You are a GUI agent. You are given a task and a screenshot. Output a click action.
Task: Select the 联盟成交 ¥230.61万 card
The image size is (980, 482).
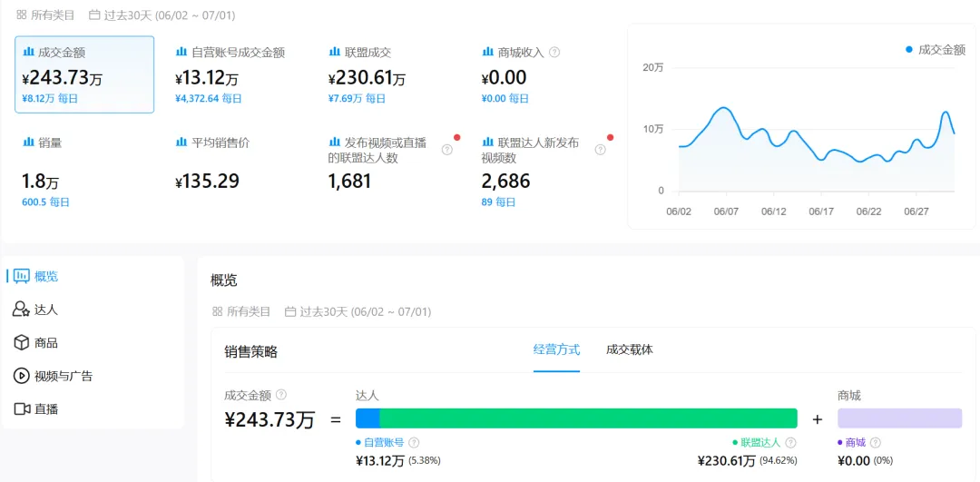[x=390, y=74]
